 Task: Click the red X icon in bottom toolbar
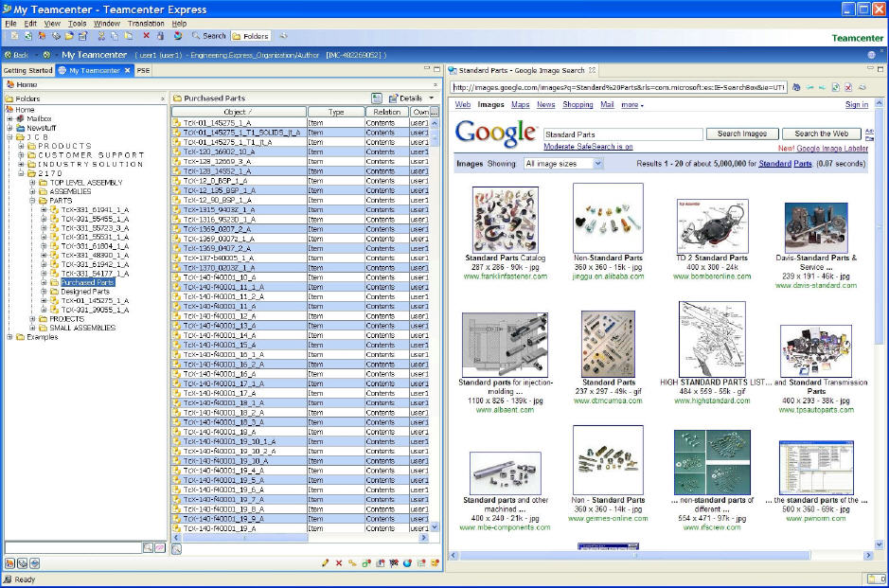pyautogui.click(x=339, y=563)
